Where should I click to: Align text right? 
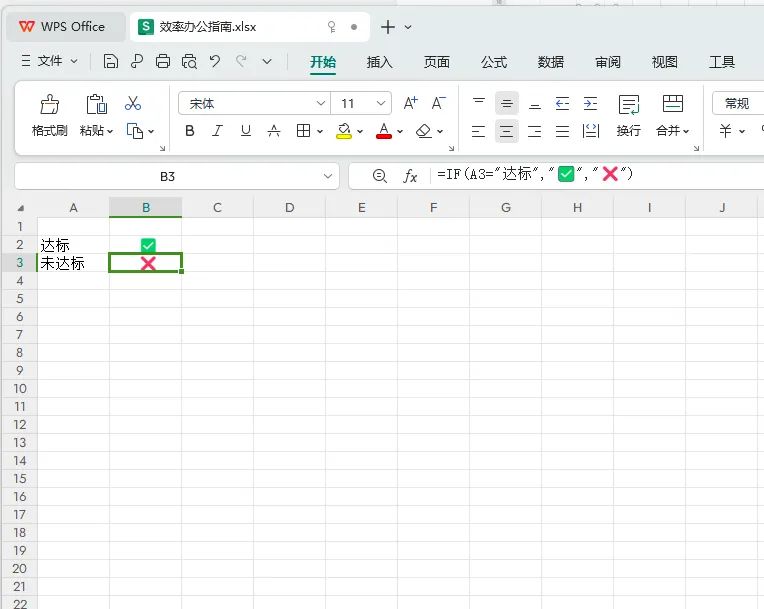[535, 131]
